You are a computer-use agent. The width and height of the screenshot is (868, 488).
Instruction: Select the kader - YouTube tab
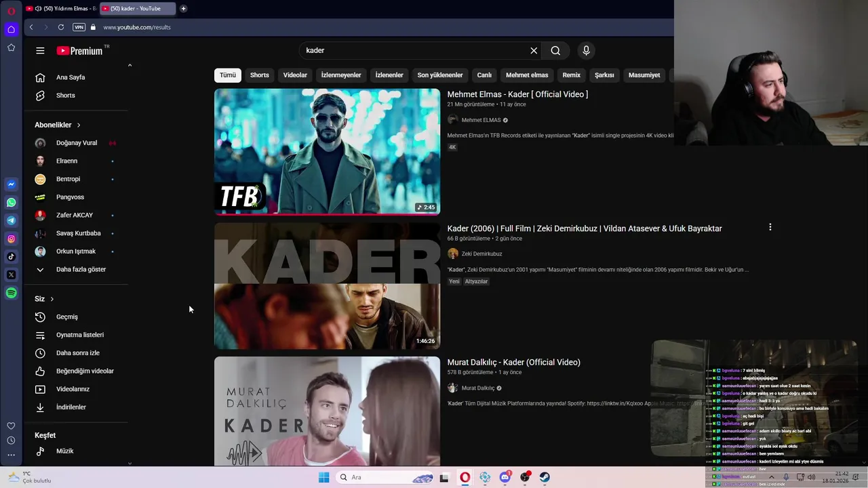[x=138, y=9]
